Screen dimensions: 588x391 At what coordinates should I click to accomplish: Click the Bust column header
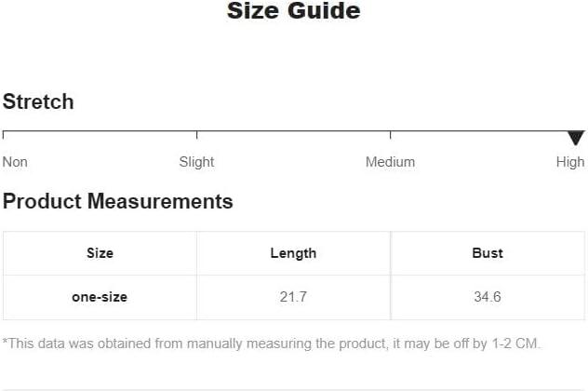[x=488, y=253]
